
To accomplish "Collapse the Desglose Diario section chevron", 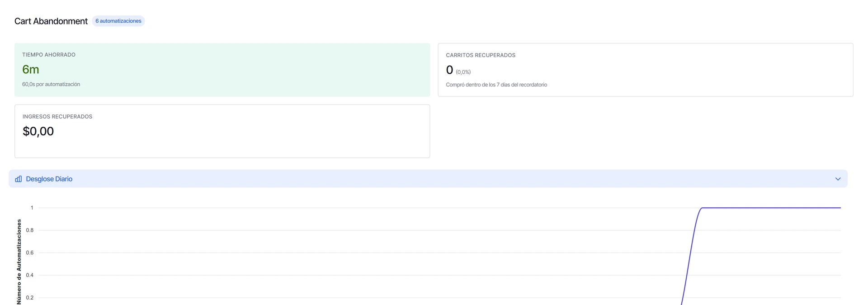I will tap(838, 179).
